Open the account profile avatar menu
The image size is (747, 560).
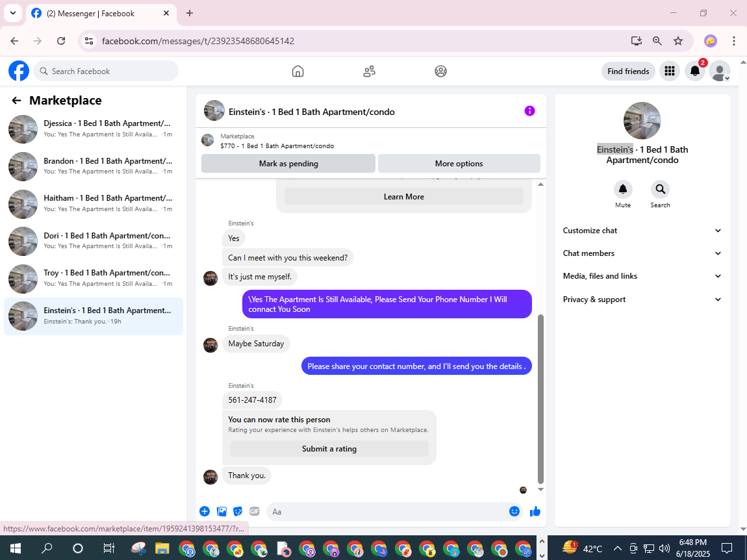click(720, 71)
